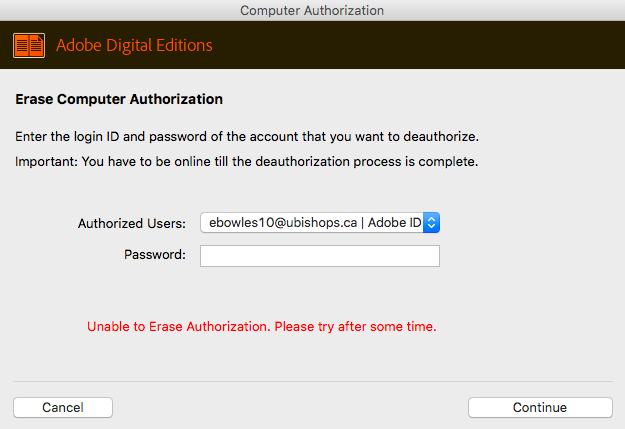Click the 'Adobe ID' text in the dropdown

coord(395,222)
